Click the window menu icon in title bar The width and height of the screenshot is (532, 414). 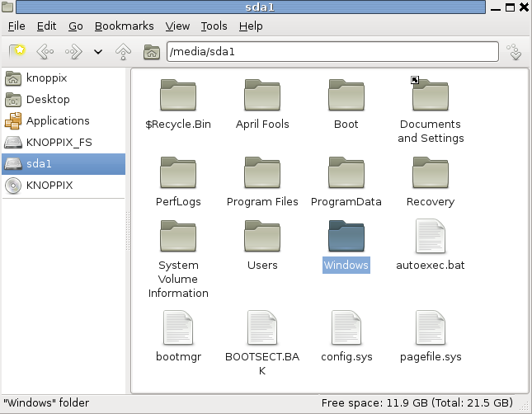(7, 7)
